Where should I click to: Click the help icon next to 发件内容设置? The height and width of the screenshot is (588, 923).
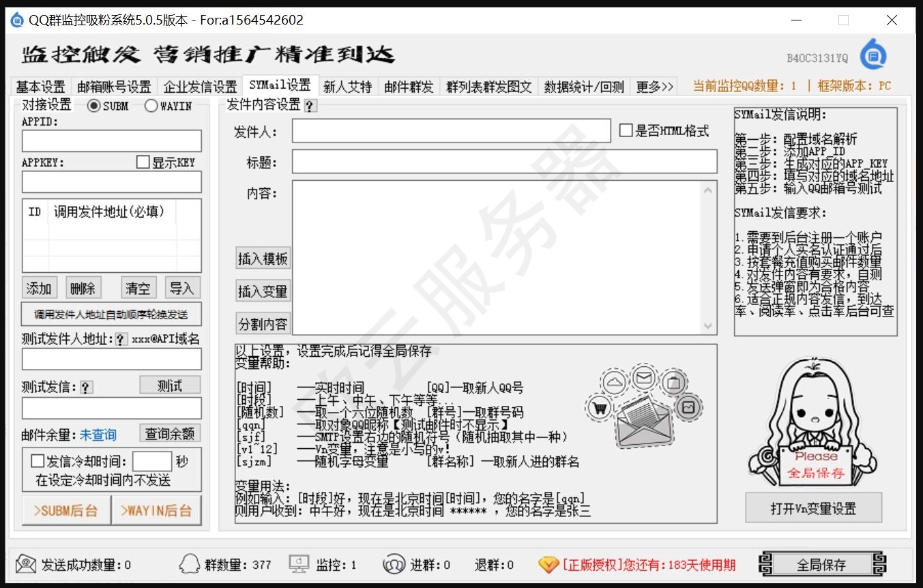pyautogui.click(x=310, y=106)
